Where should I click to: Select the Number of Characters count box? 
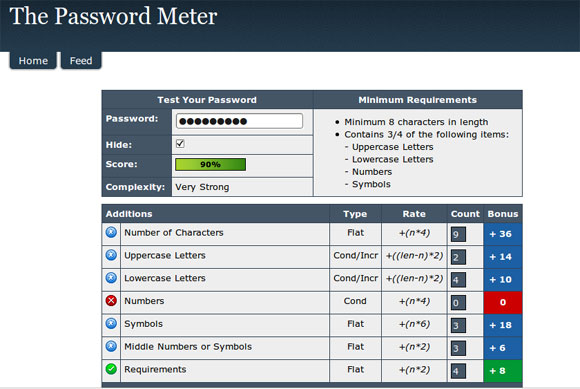(458, 234)
